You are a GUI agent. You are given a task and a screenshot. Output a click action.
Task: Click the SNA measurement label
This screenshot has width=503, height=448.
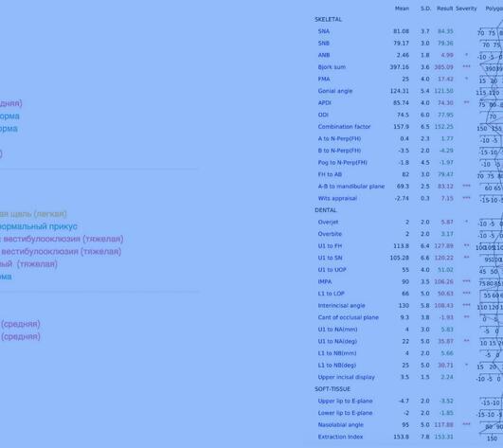click(x=324, y=31)
